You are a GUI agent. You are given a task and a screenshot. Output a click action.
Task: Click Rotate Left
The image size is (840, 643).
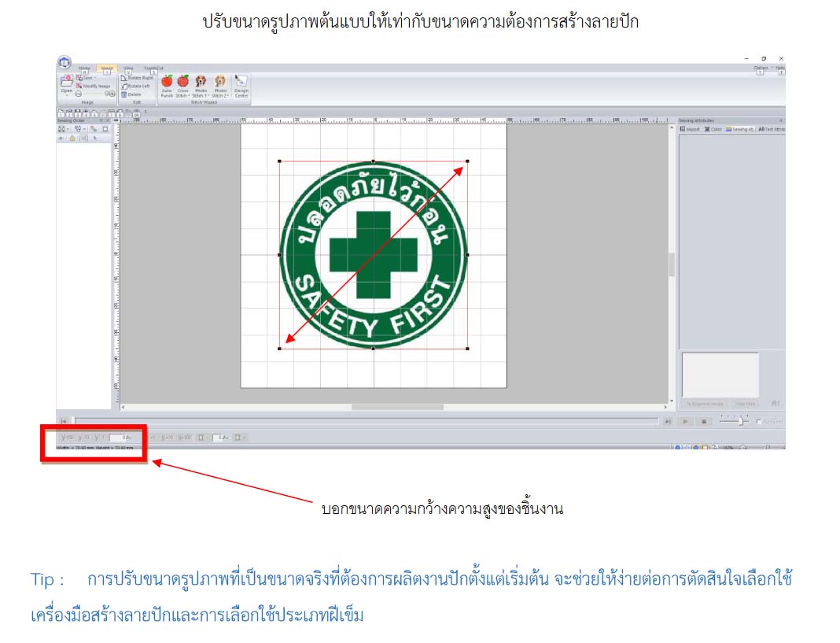[x=136, y=86]
